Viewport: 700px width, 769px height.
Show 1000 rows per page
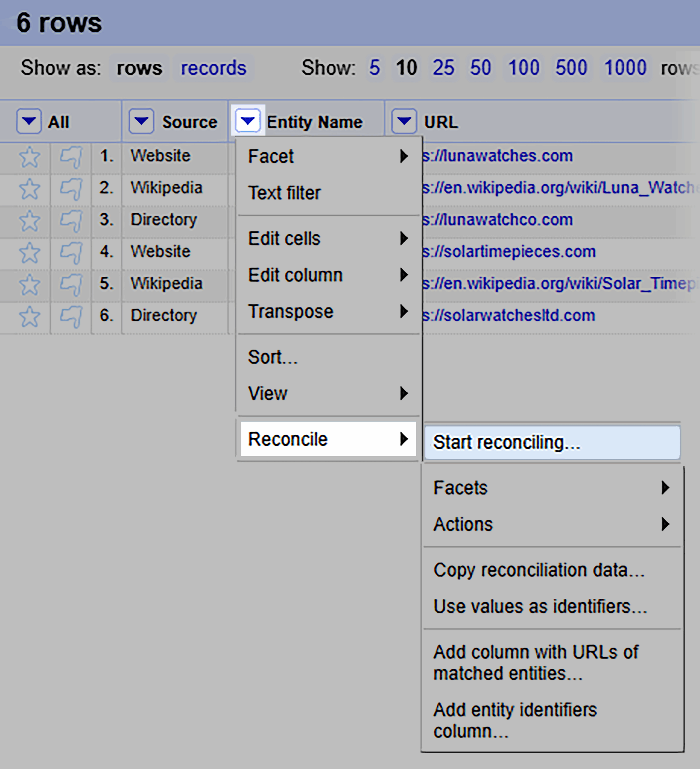(x=625, y=68)
